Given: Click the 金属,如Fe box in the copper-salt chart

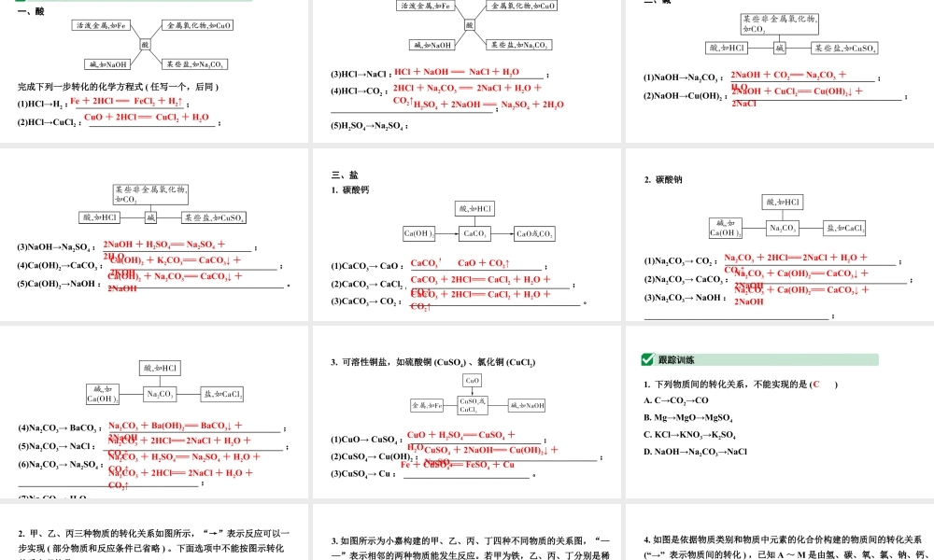Looking at the screenshot, I should click(430, 406).
